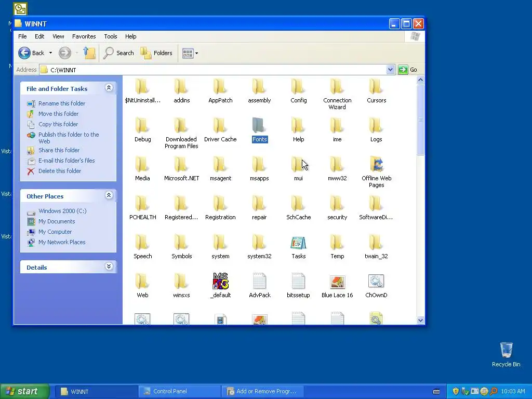The width and height of the screenshot is (532, 399).
Task: Open My Network Places link
Action: pos(62,242)
